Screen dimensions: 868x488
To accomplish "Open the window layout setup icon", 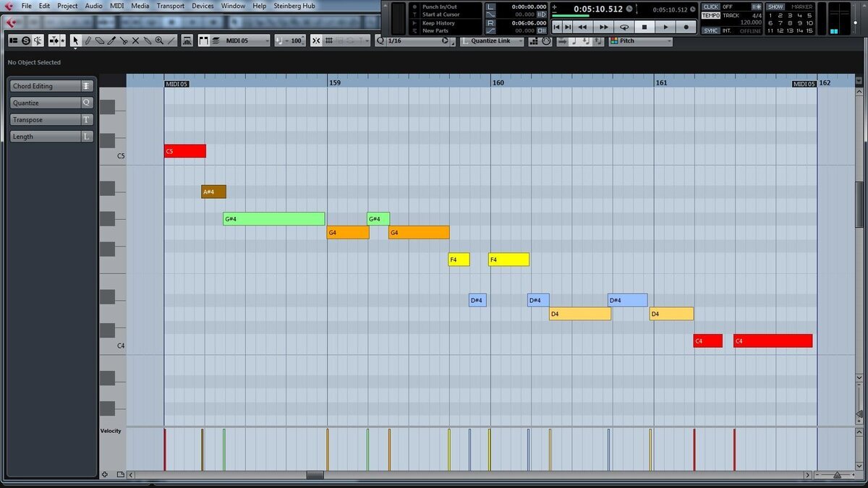I will [x=14, y=41].
